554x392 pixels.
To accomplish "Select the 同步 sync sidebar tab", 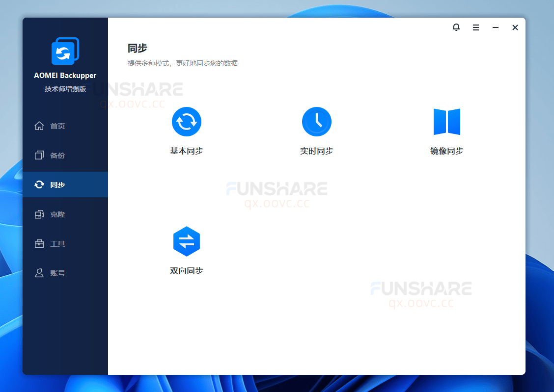I will click(x=57, y=185).
